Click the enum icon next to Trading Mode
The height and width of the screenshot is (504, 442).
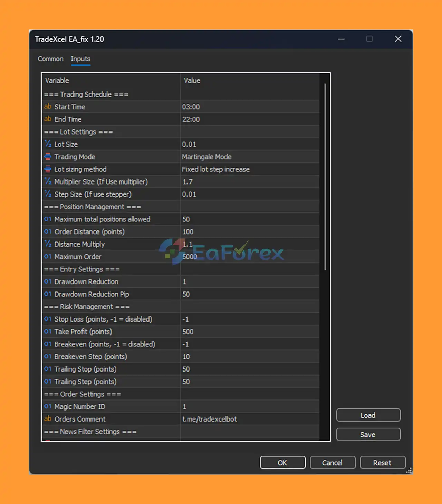48,157
